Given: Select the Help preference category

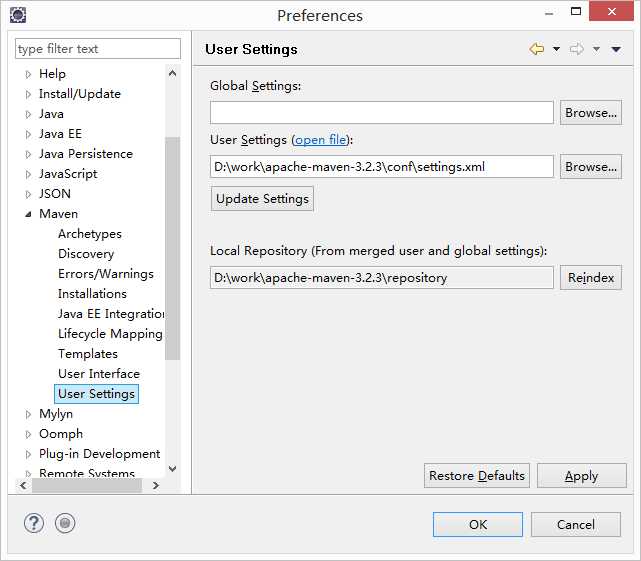Looking at the screenshot, I should point(52,74).
